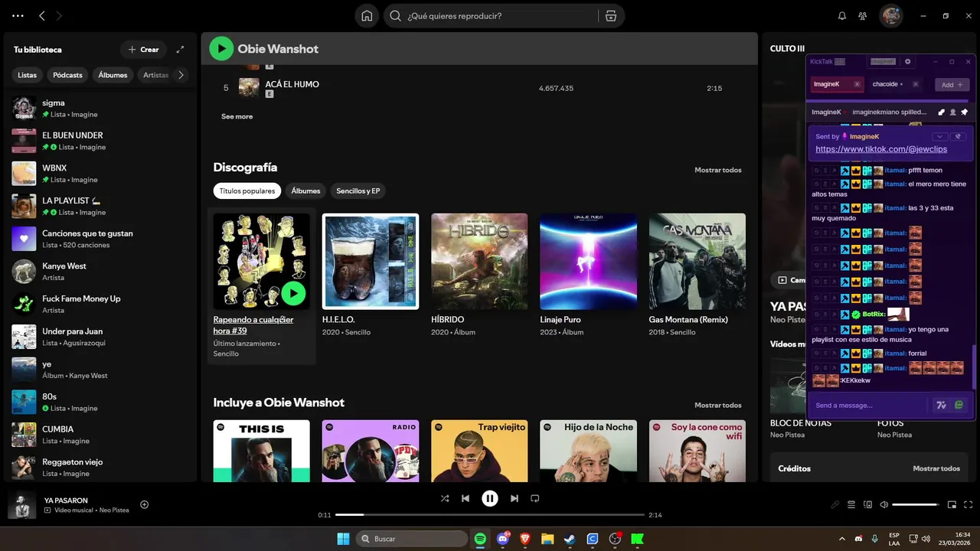980x551 pixels.
Task: Show all Créditos
Action: tap(936, 468)
